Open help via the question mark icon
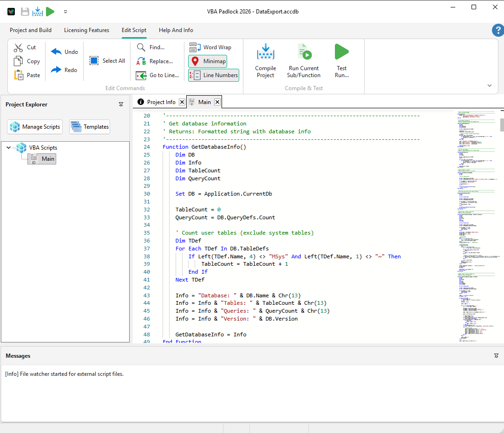Screen dimensions: 504x433 (x=498, y=30)
